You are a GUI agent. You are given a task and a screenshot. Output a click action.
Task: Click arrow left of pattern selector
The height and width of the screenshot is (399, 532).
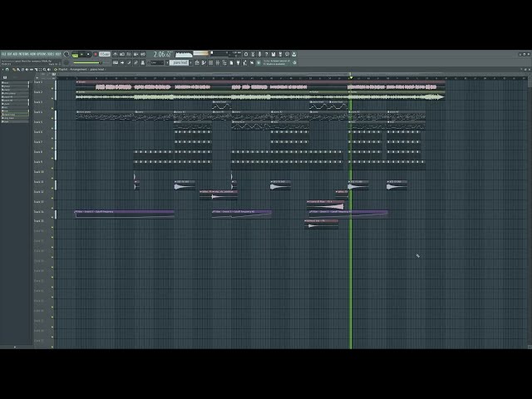coord(167,62)
